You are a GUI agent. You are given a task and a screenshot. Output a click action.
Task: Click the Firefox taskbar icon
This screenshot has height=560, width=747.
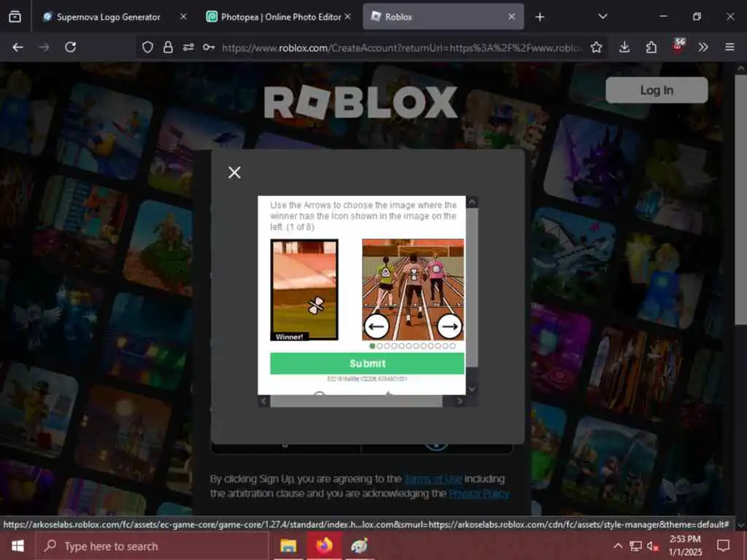click(324, 545)
